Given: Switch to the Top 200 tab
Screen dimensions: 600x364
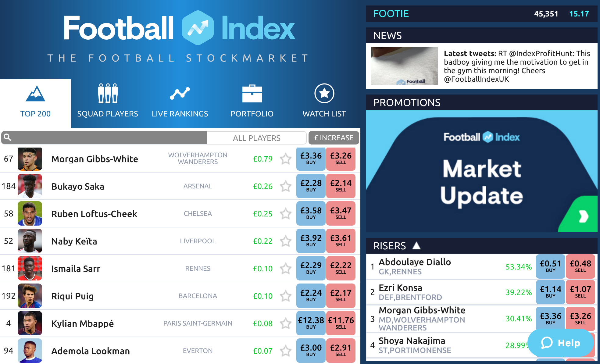Looking at the screenshot, I should [x=36, y=103].
